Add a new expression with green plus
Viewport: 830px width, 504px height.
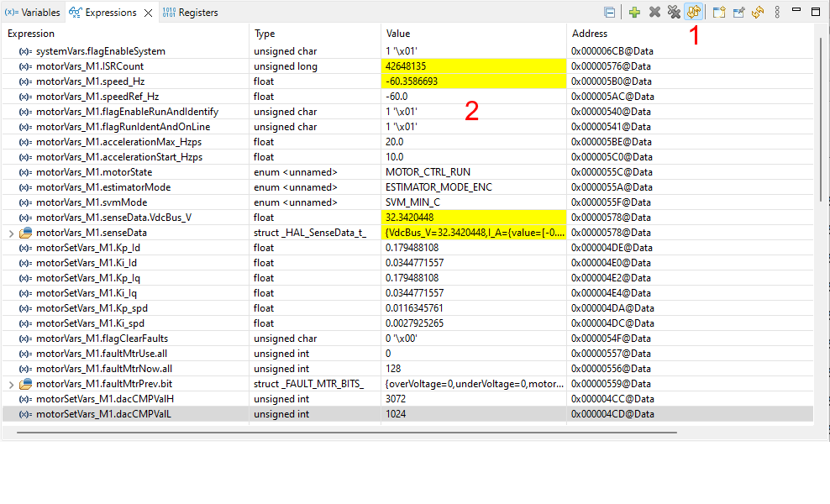635,13
